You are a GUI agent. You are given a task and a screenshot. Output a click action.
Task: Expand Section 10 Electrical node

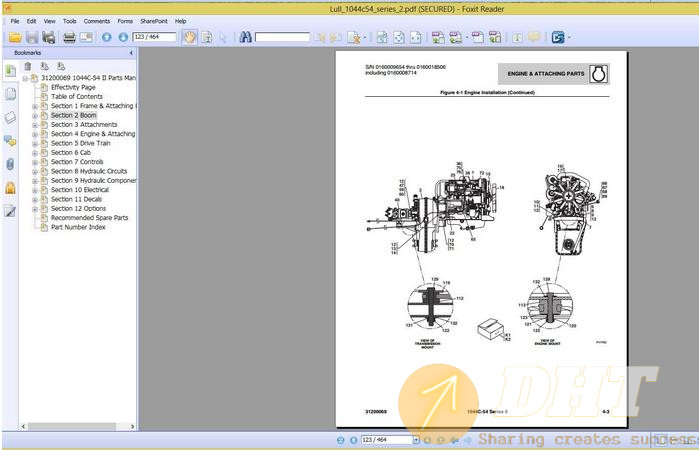(35, 190)
